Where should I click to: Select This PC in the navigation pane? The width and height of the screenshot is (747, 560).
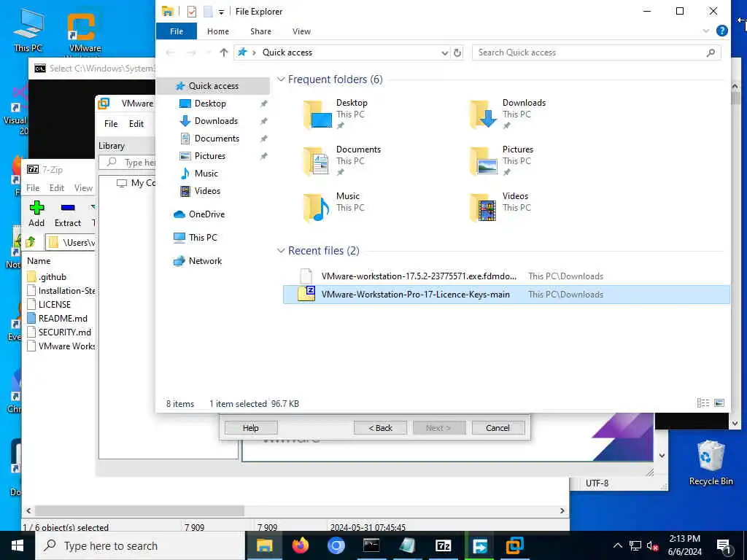(x=203, y=238)
